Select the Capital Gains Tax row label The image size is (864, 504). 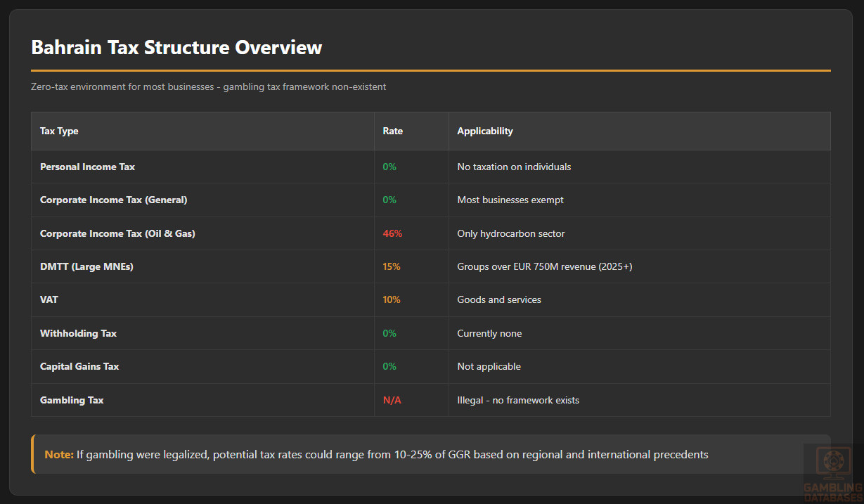coord(79,367)
